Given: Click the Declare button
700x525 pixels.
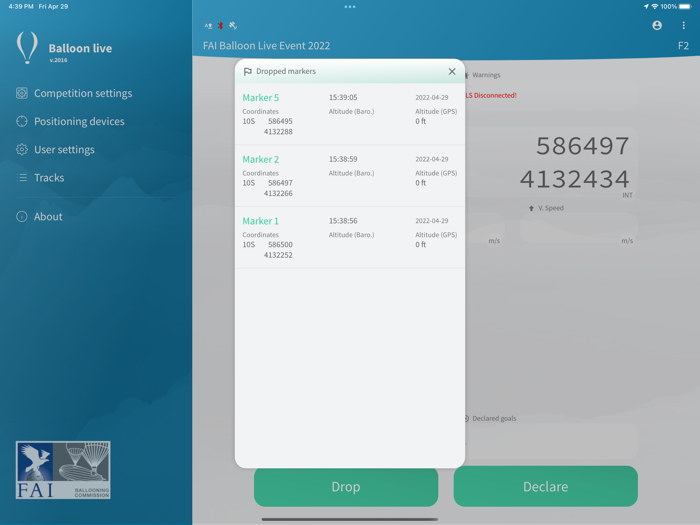Looking at the screenshot, I should click(x=546, y=486).
